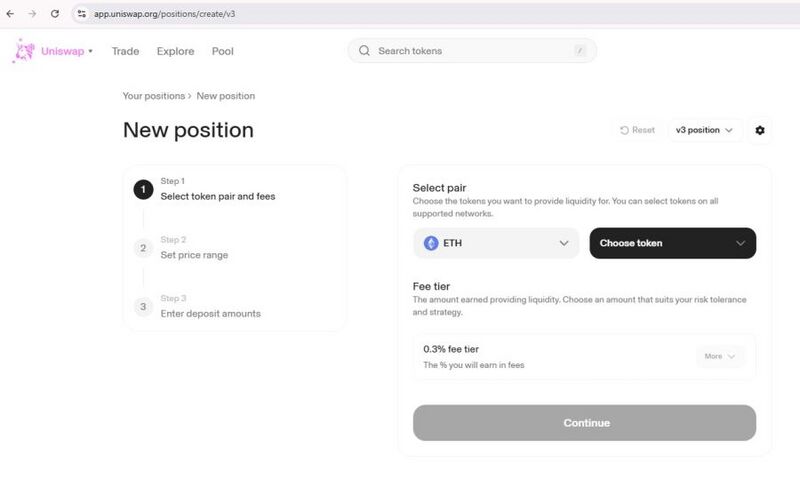Click the browser forward arrow

click(32, 14)
